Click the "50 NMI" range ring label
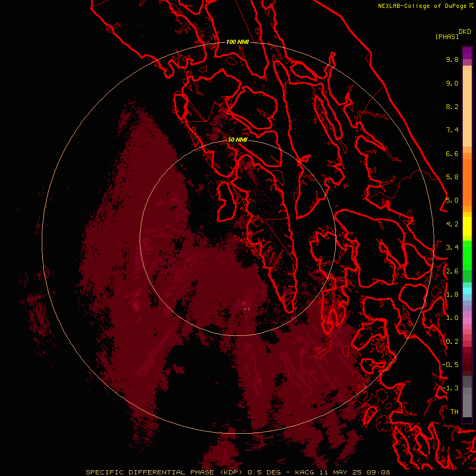Viewport: 476px width, 476px height. [237, 140]
